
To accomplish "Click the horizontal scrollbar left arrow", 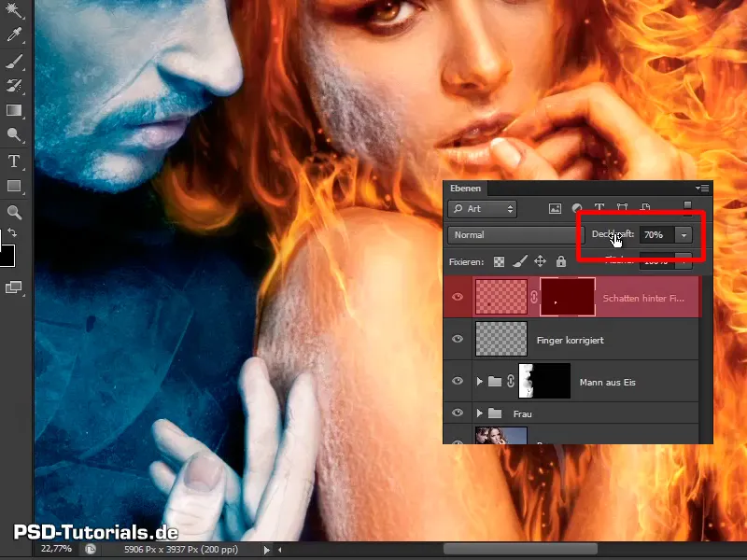I will [x=279, y=550].
